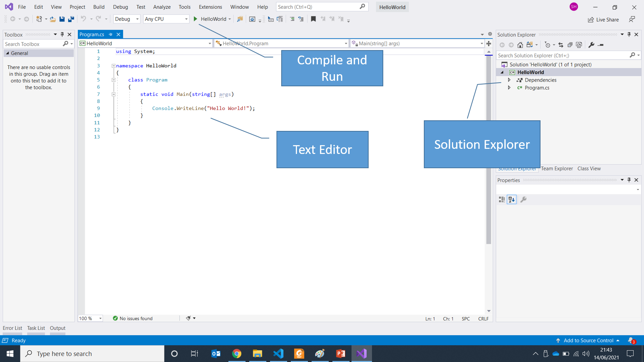Screen dimensions: 644x362
Task: Open the Main(string[] args) member dropdown
Action: pos(417,44)
